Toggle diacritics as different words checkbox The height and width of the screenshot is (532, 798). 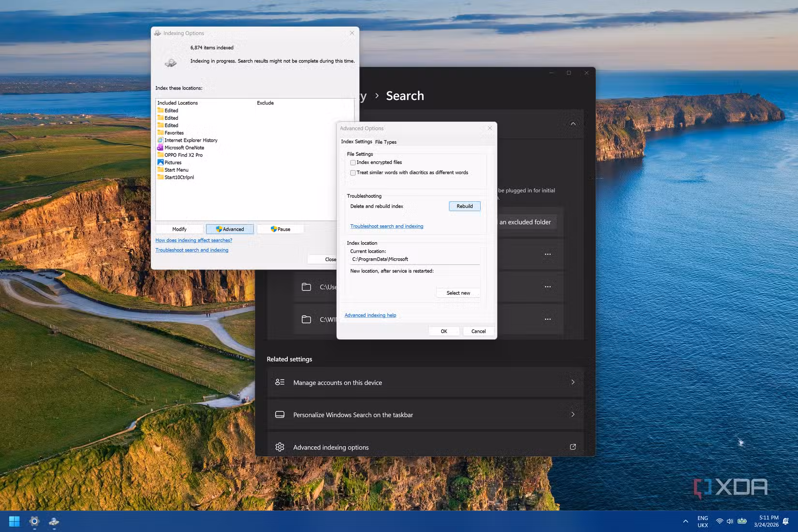click(x=353, y=173)
